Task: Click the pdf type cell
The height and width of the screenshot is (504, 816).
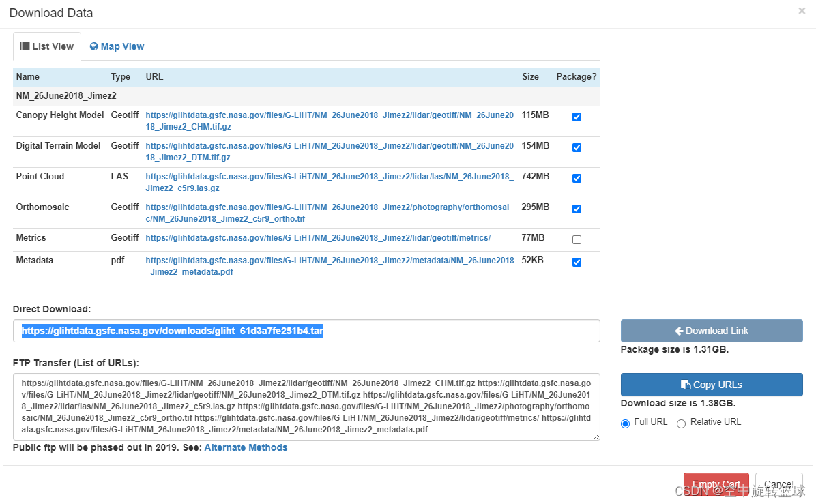Action: 117,260
